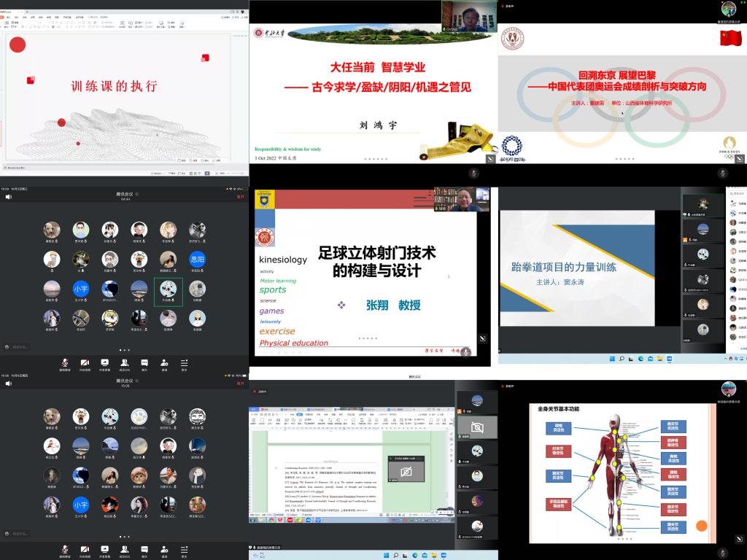Open the More menu in the 15:06 meeting
The height and width of the screenshot is (560, 747).
pyautogui.click(x=184, y=549)
